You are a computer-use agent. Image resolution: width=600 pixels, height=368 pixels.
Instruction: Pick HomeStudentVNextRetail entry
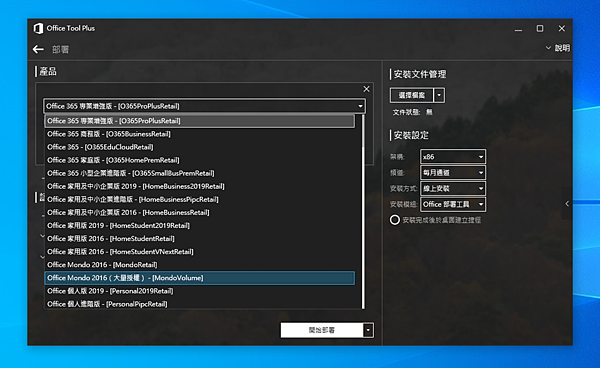(x=199, y=251)
